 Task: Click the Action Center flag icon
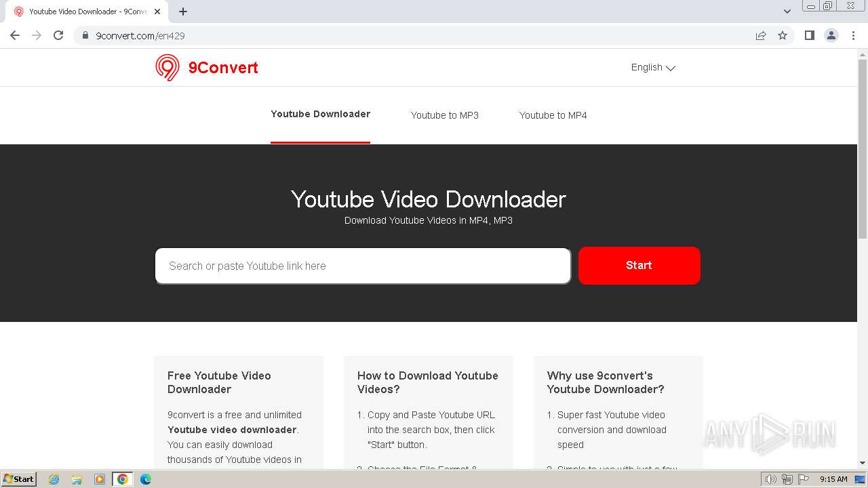[x=803, y=479]
